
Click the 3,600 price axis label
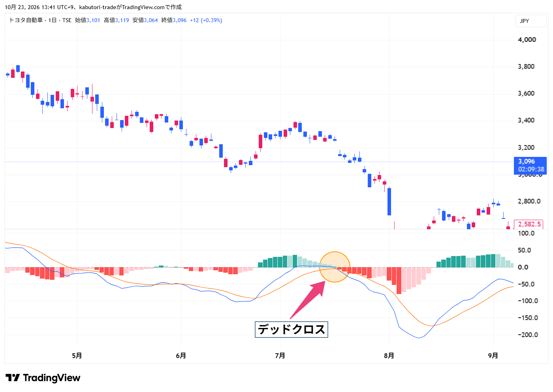tap(526, 93)
